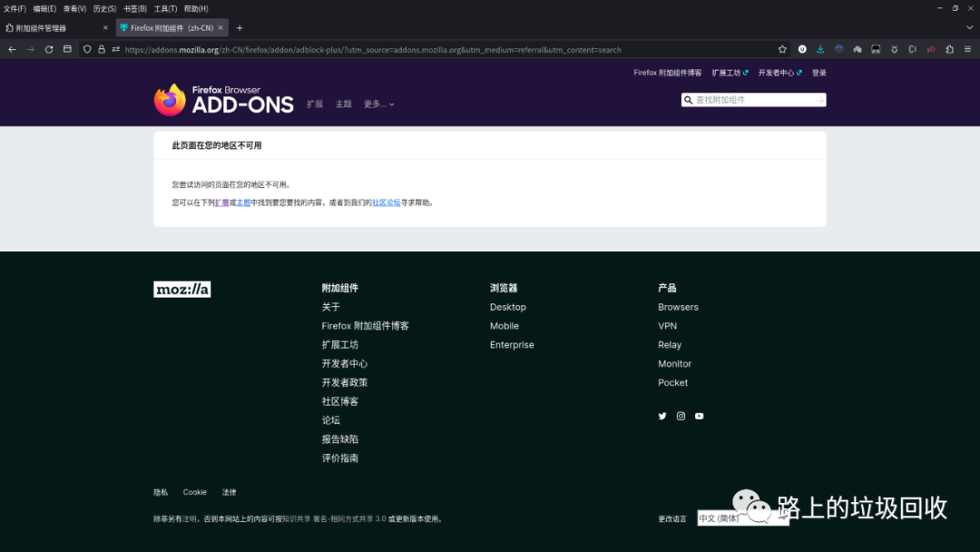Viewport: 980px width, 552px height.
Task: Open Mozilla's Instagram page icon
Action: (x=681, y=416)
